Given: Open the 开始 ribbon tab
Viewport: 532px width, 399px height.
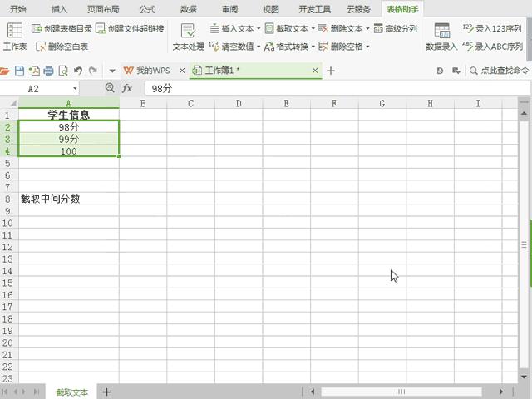Looking at the screenshot, I should coord(18,9).
